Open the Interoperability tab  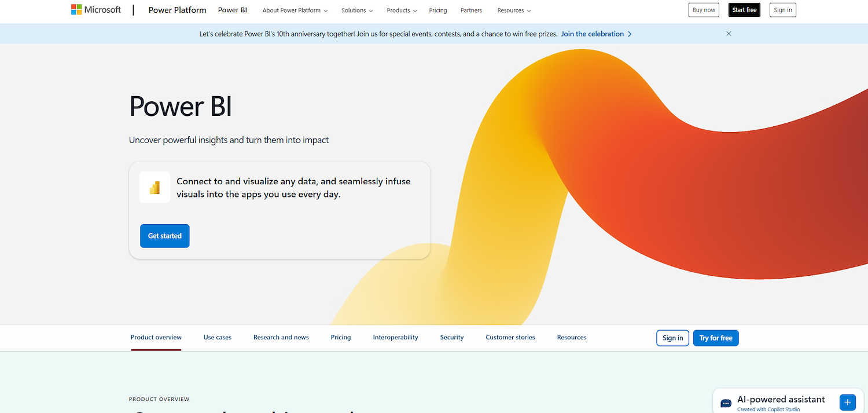point(396,337)
